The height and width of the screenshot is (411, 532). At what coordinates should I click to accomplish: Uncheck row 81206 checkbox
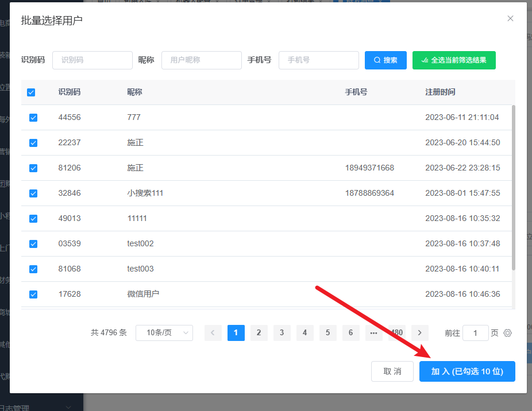coord(33,168)
